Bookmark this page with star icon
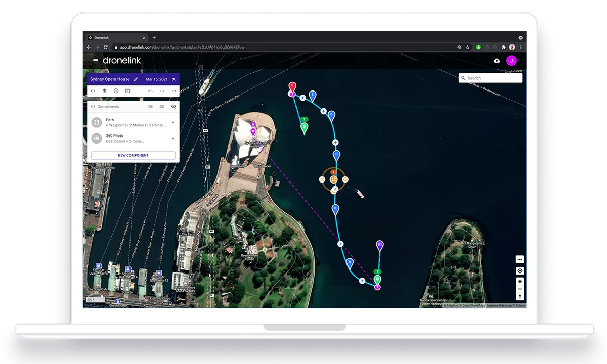Viewport: 607px width, 364px height. point(468,47)
